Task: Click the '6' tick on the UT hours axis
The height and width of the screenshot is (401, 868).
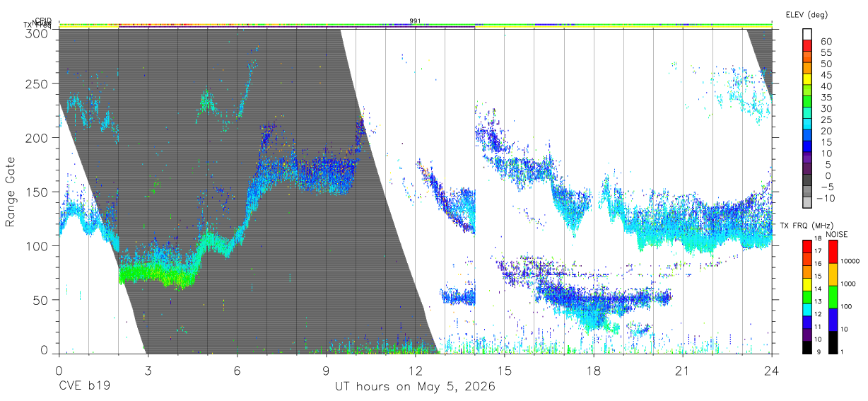Action: (x=237, y=370)
